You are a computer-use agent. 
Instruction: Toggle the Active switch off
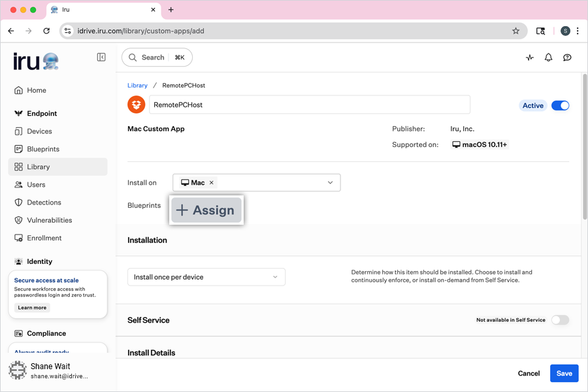(560, 105)
